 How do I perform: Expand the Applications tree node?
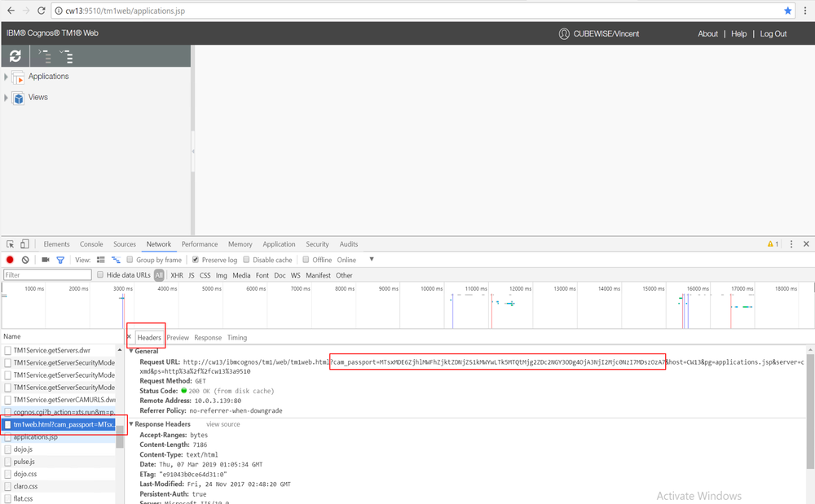click(7, 77)
